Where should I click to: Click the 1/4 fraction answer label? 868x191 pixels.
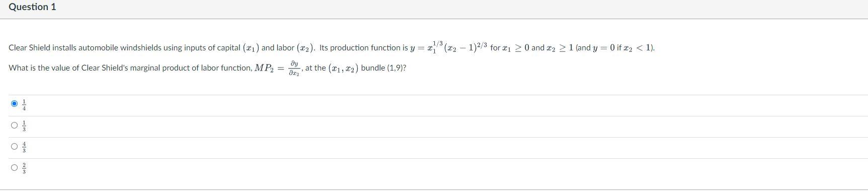pyautogui.click(x=24, y=104)
